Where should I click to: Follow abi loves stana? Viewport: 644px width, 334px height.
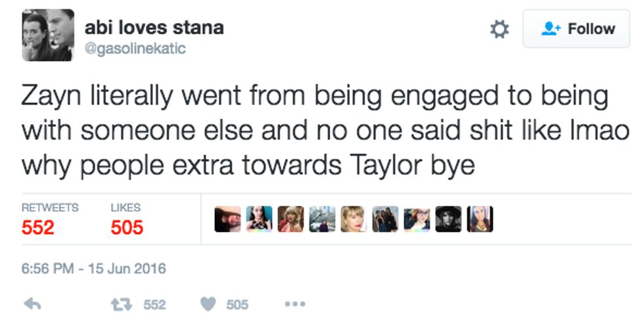(x=576, y=29)
